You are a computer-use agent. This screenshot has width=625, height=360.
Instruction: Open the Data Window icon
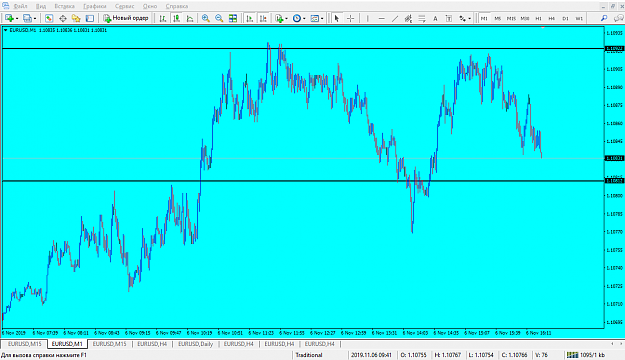coord(63,18)
